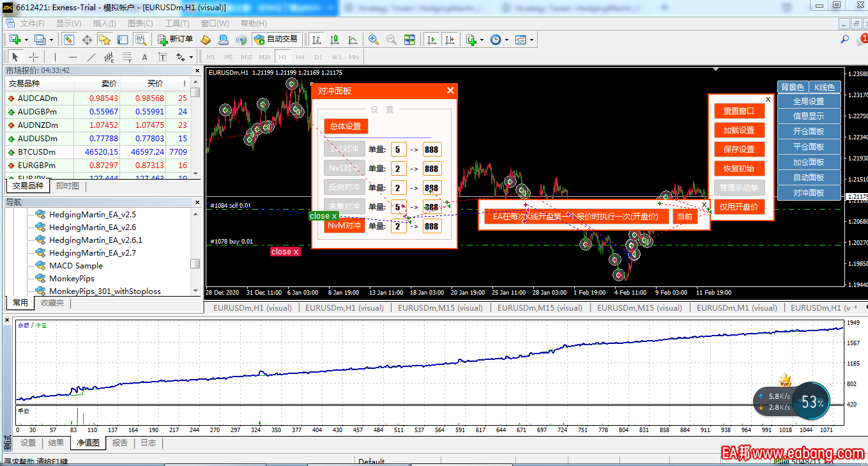
Task: Switch chart to line chart icon
Action: 352,40
